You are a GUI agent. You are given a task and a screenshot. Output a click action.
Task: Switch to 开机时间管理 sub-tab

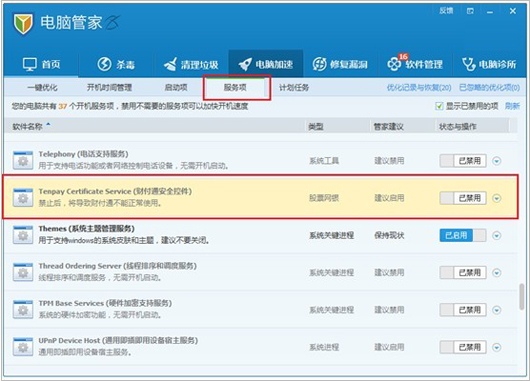[x=109, y=88]
